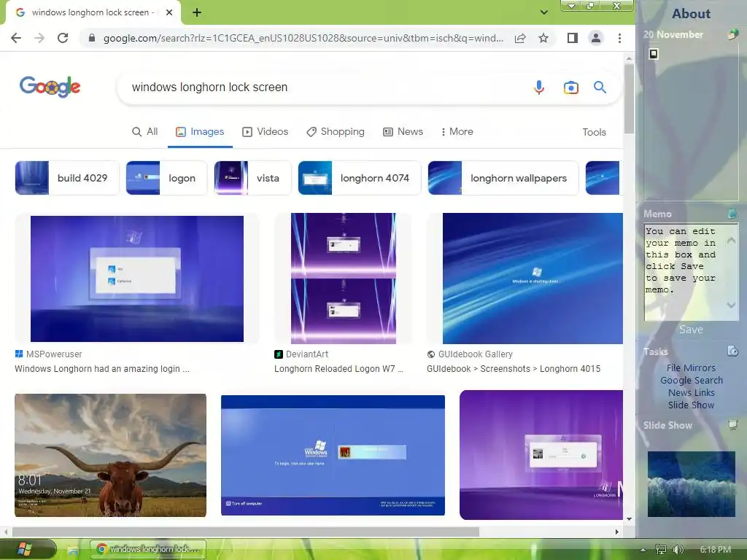Filter by the build 4029 chip

[x=67, y=178]
